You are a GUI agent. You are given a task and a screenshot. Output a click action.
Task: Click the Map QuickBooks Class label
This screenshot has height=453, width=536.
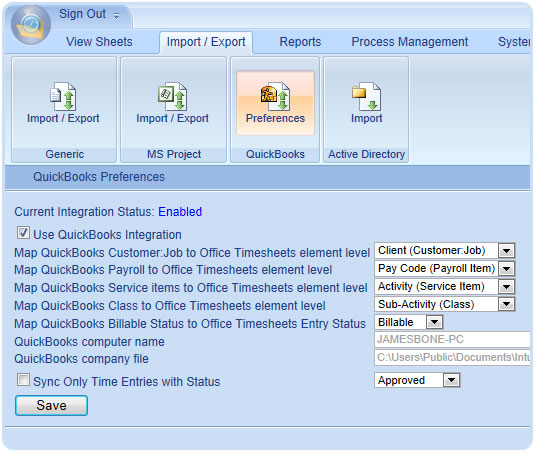click(x=170, y=306)
